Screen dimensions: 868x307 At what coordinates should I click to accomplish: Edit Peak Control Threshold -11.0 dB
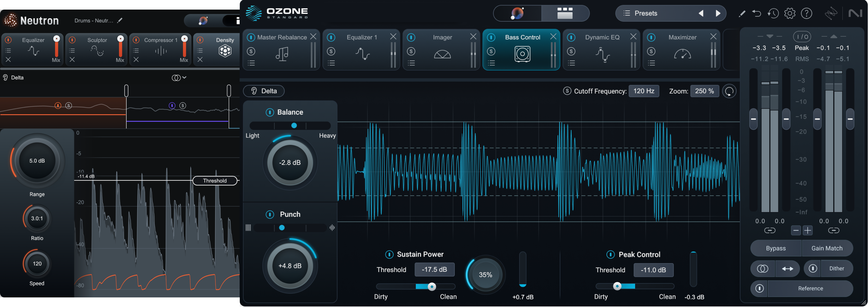653,270
